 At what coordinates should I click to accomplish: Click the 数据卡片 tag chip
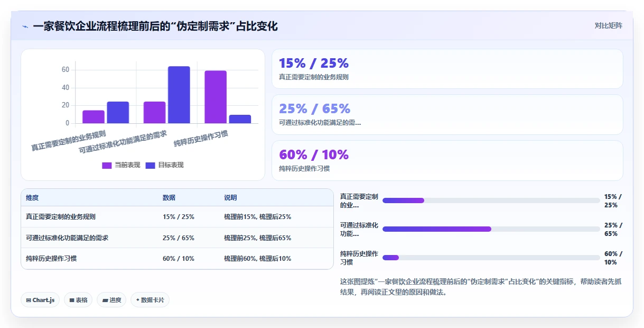150,300
